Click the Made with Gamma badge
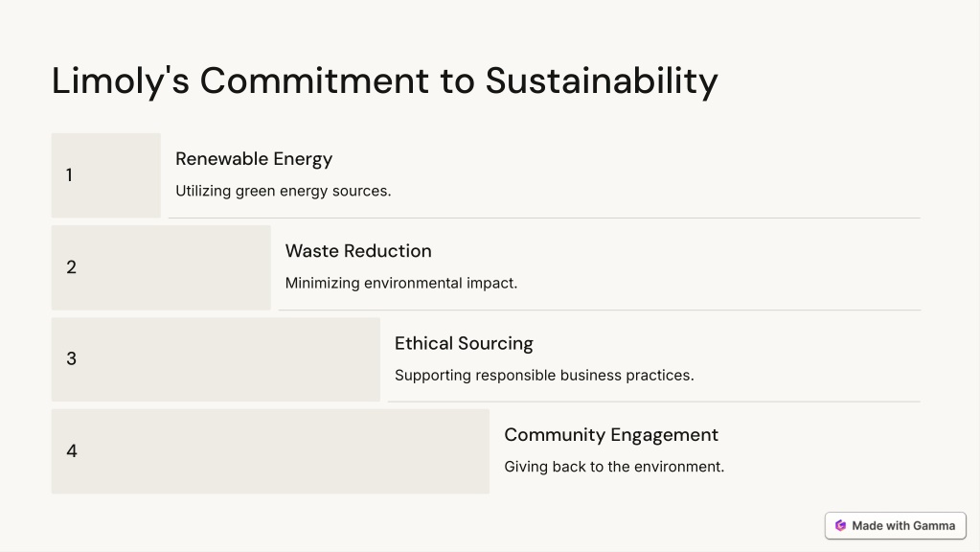Image resolution: width=980 pixels, height=552 pixels. [895, 526]
